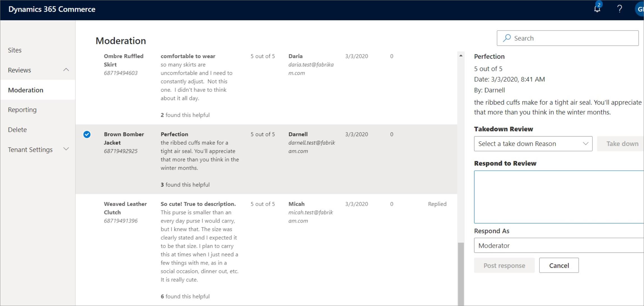Screen dimensions: 644x306
Task: Click the review list scrollbar thumb
Action: coord(461,274)
